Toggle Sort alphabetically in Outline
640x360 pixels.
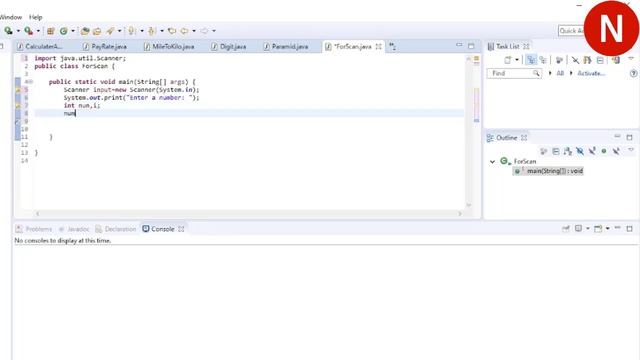click(x=568, y=151)
